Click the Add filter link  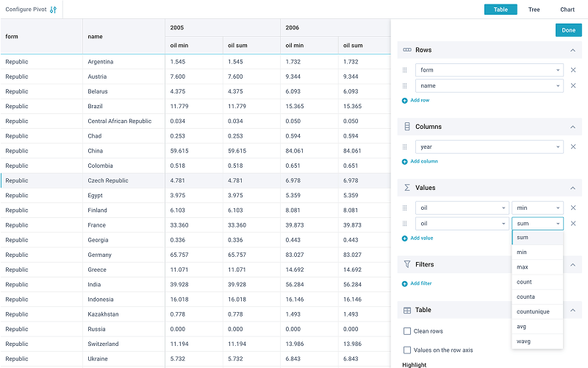coord(420,283)
